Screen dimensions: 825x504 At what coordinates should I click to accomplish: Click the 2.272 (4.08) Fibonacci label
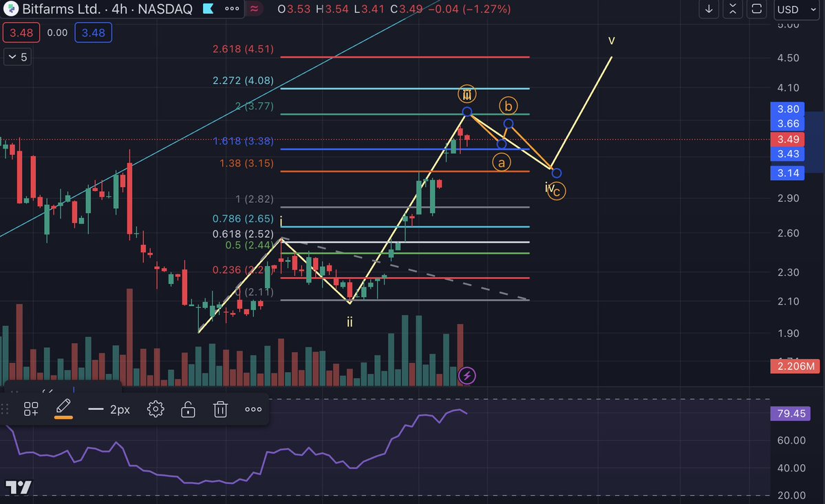[x=243, y=80]
